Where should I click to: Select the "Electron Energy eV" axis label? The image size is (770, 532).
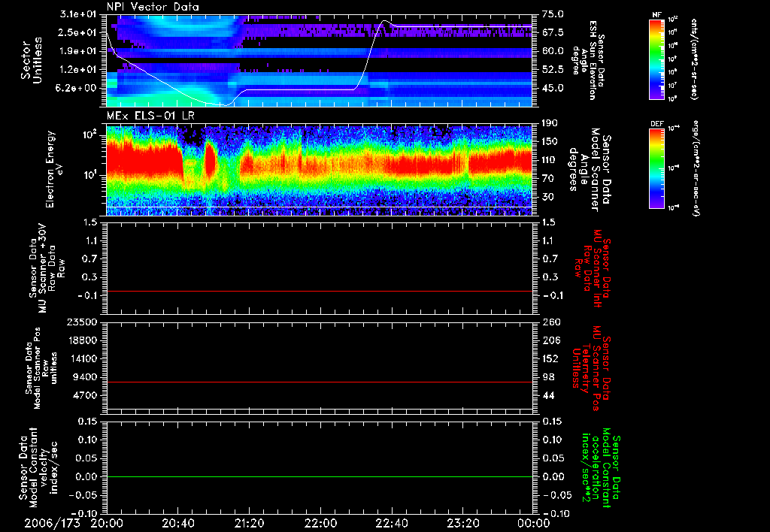click(x=54, y=169)
